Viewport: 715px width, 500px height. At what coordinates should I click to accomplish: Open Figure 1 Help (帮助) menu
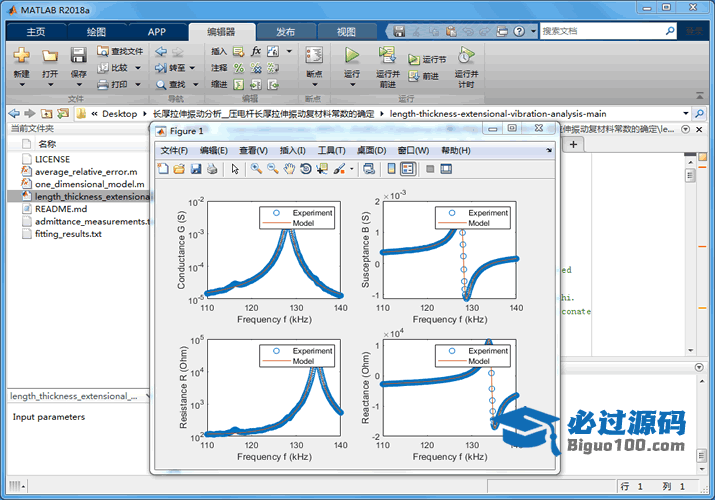(456, 150)
